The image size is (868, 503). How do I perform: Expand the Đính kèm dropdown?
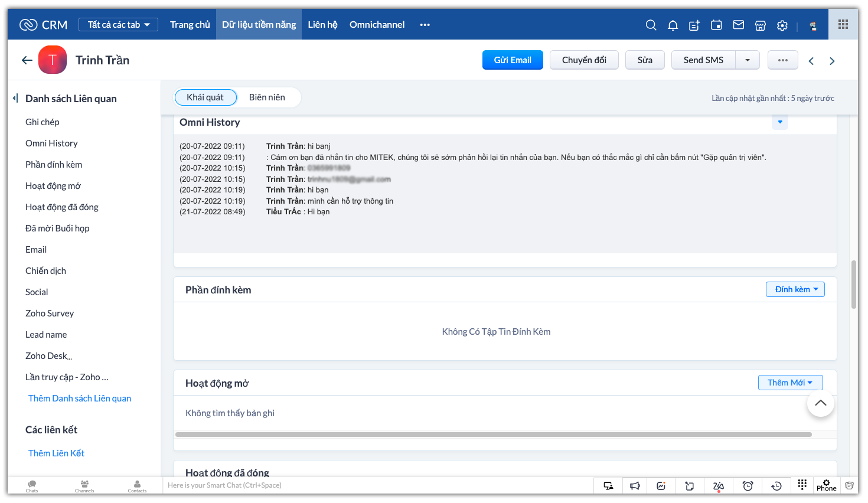[x=795, y=289]
